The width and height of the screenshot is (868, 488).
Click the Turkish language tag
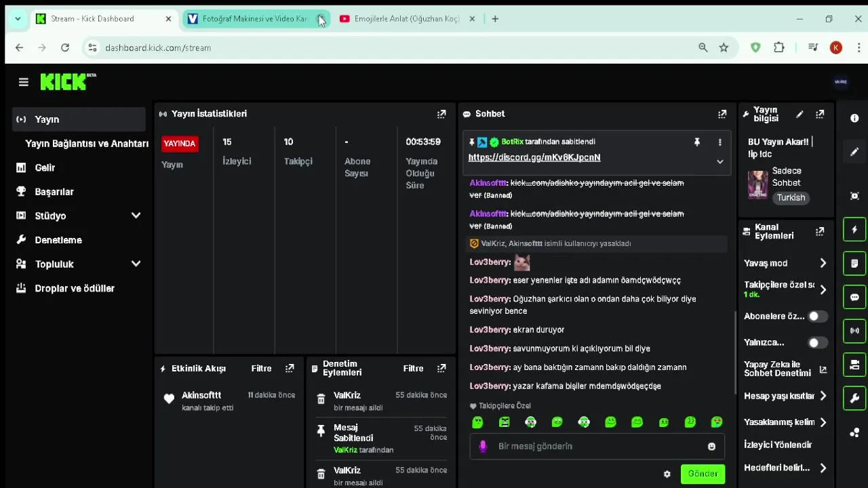[x=791, y=198]
